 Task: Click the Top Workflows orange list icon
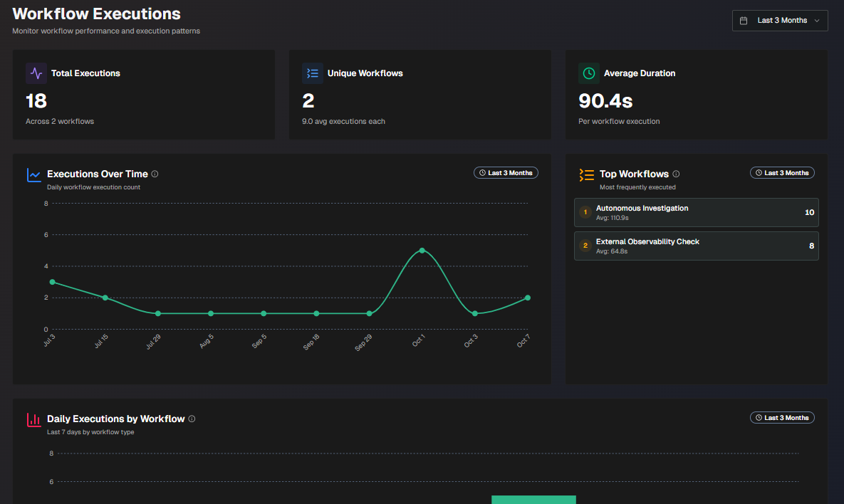(586, 174)
